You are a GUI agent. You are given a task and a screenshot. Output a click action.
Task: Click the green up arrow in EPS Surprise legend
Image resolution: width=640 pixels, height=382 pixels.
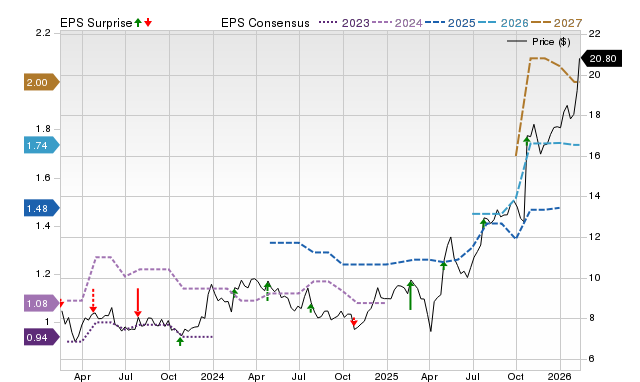pos(138,22)
